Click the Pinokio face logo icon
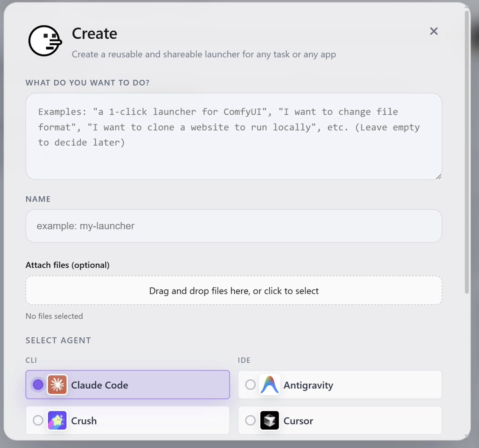This screenshot has height=448, width=479. click(45, 41)
